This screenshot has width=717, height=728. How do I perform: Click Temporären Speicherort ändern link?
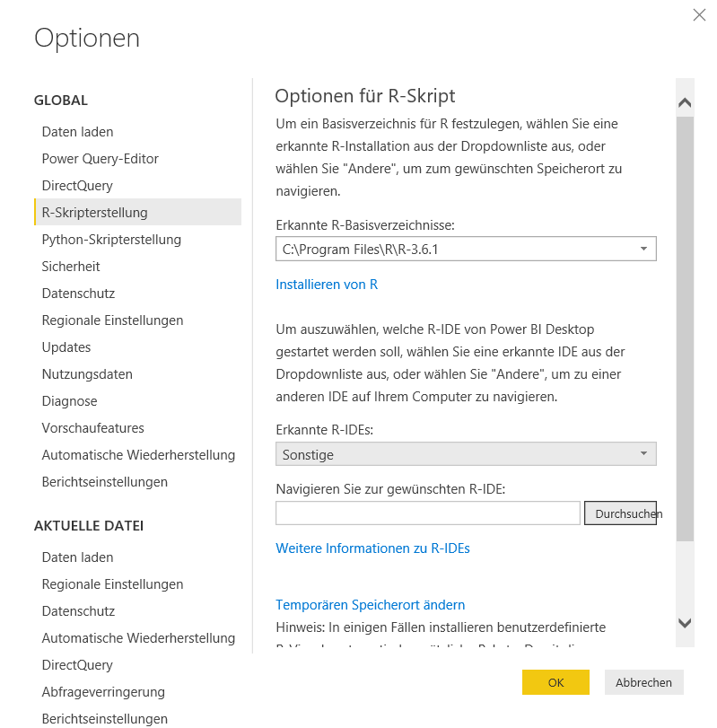[370, 605]
